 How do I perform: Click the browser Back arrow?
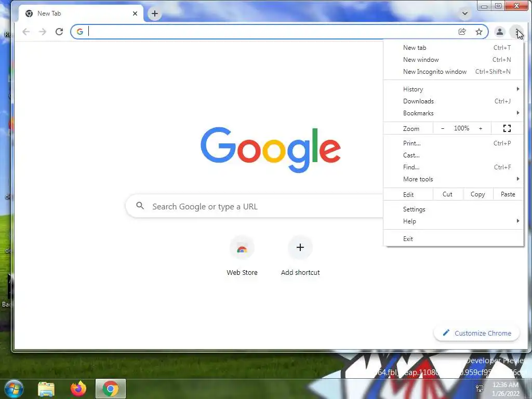26,32
